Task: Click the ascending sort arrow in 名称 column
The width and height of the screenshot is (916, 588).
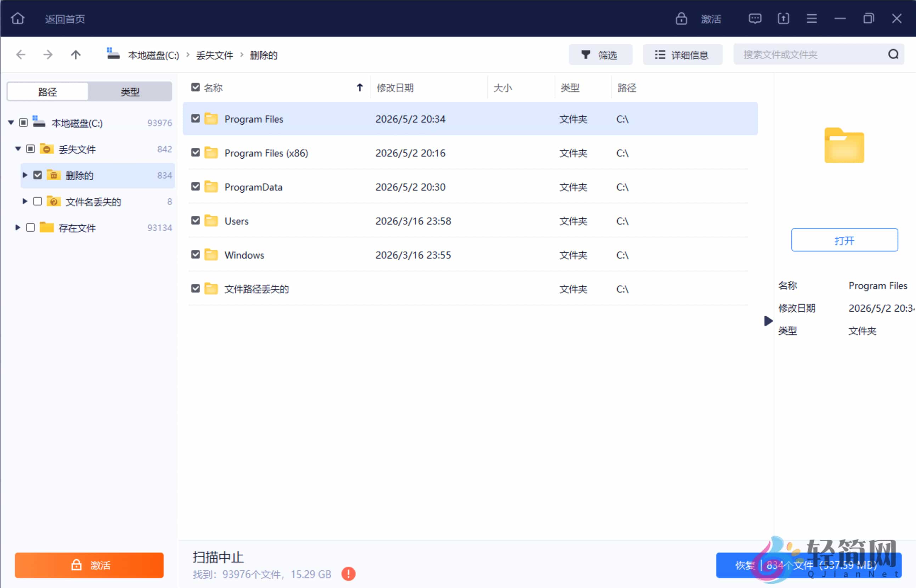Action: click(360, 88)
